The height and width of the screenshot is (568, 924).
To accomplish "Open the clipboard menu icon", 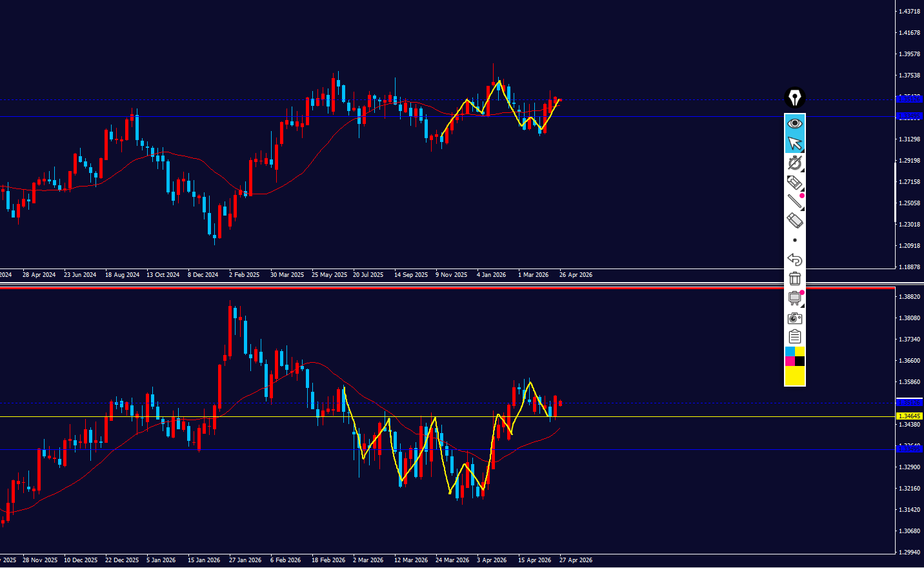I will 794,336.
